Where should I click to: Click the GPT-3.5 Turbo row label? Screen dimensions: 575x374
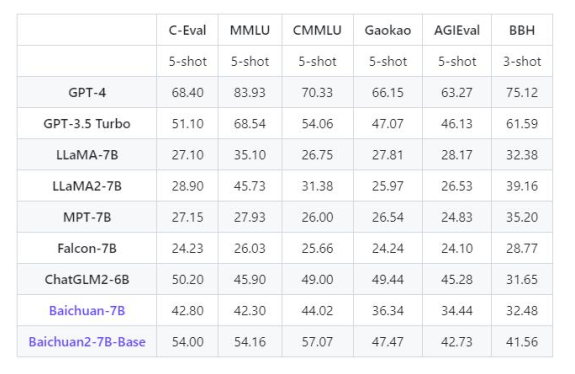pyautogui.click(x=87, y=124)
